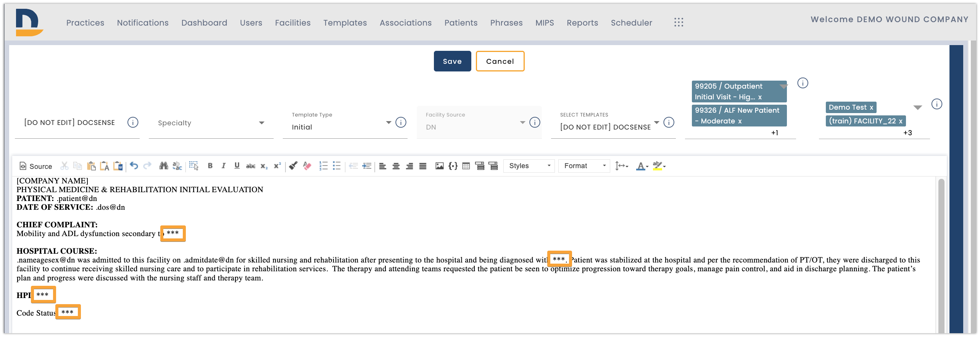Open the Template Type dropdown
The image size is (980, 337).
[x=388, y=123]
